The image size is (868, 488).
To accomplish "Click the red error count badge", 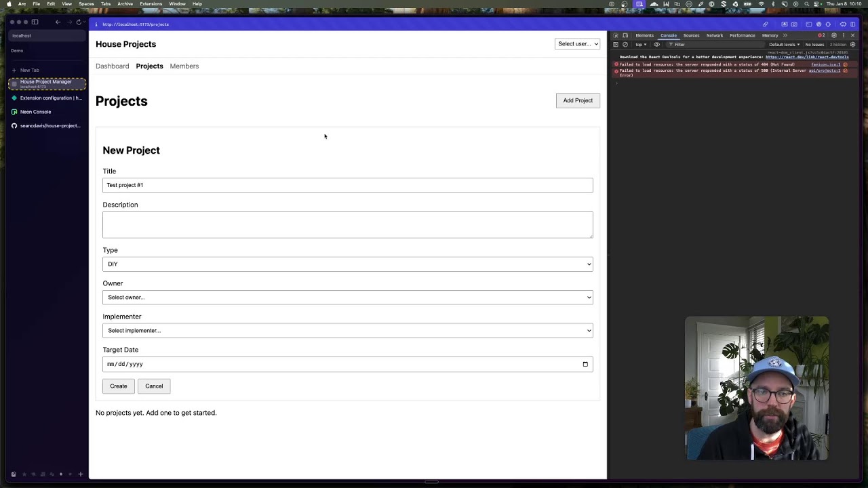I will point(821,35).
